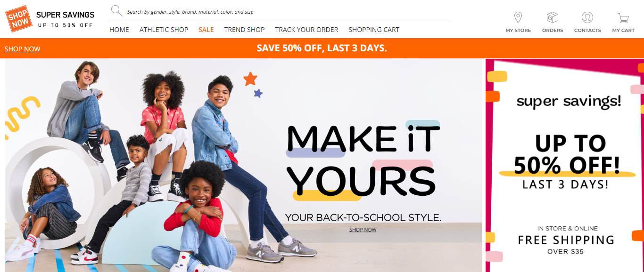
Task: Open the My Cart shopping cart icon
Action: [623, 18]
